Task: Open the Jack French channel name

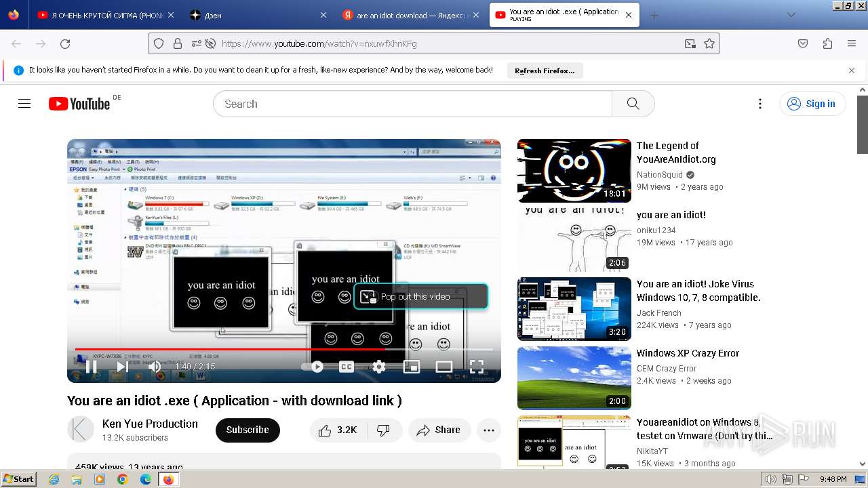Action: pos(659,312)
